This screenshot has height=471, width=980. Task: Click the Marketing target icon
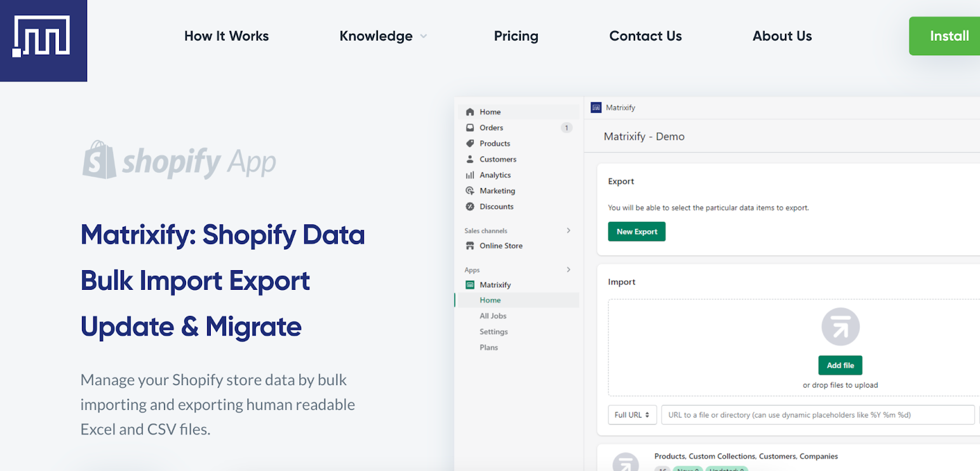click(470, 191)
